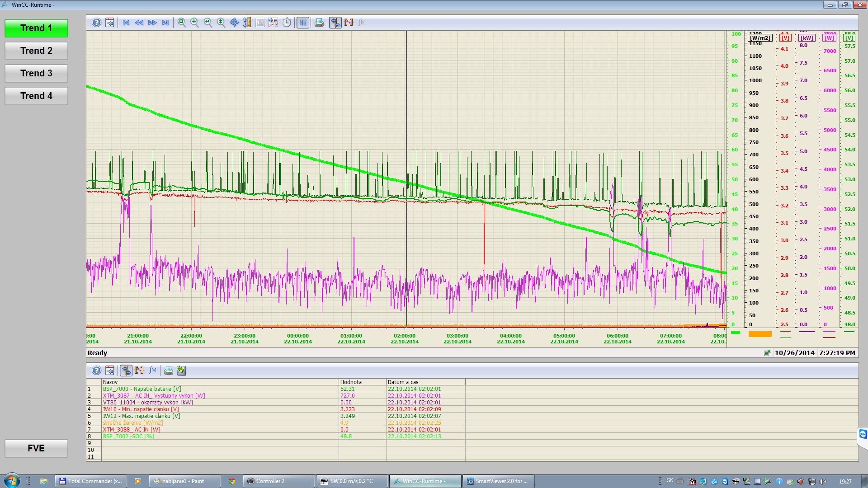
Task: Toggle the start/stop pause button in trend toolbar
Action: (x=303, y=23)
